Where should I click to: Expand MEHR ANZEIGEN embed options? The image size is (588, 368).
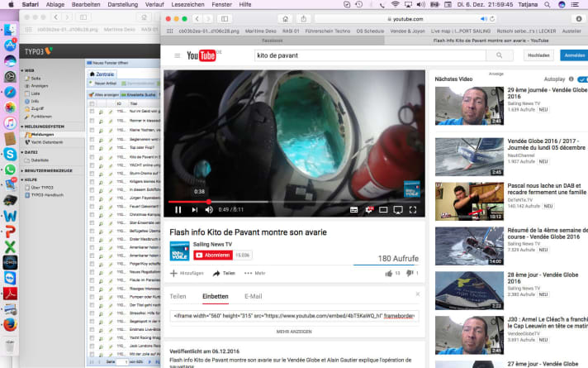(x=294, y=332)
